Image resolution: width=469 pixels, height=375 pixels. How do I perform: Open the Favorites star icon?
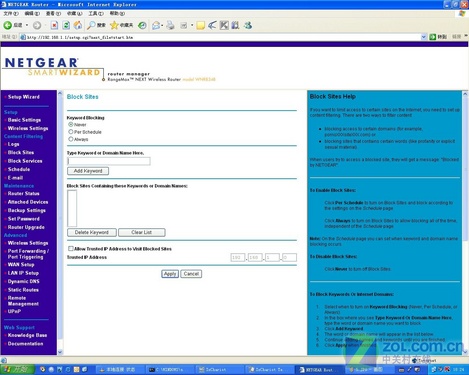coord(114,25)
